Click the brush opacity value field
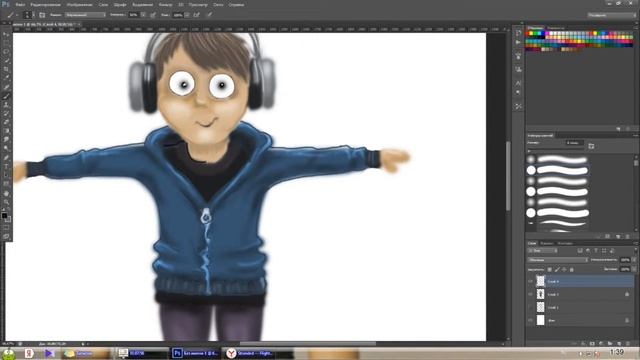Screen dimensions: 640x360 click(133, 15)
